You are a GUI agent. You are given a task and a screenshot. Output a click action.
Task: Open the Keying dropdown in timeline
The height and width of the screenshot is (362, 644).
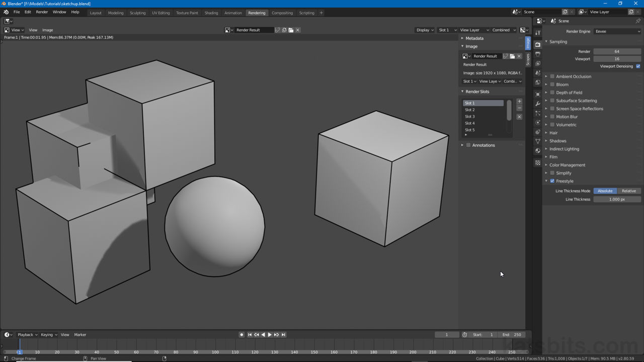pos(49,335)
